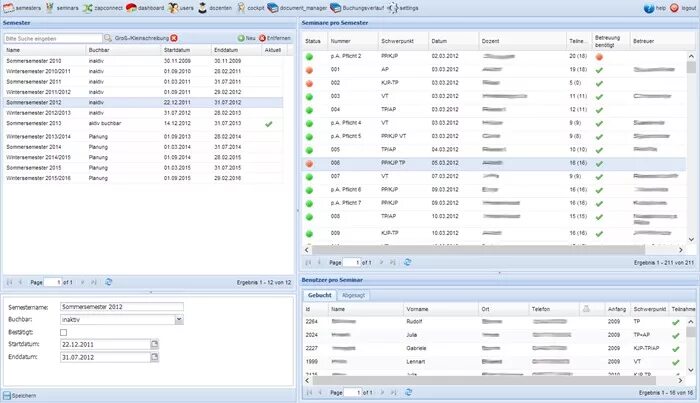The image size is (700, 403).
Task: Toggle Betreuung benötigt check for seminar 006
Action: click(x=599, y=164)
